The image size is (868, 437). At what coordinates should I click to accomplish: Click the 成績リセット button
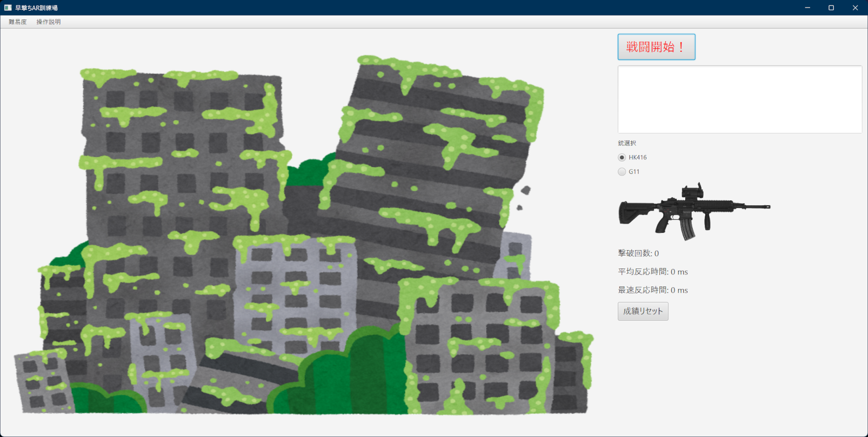(643, 311)
